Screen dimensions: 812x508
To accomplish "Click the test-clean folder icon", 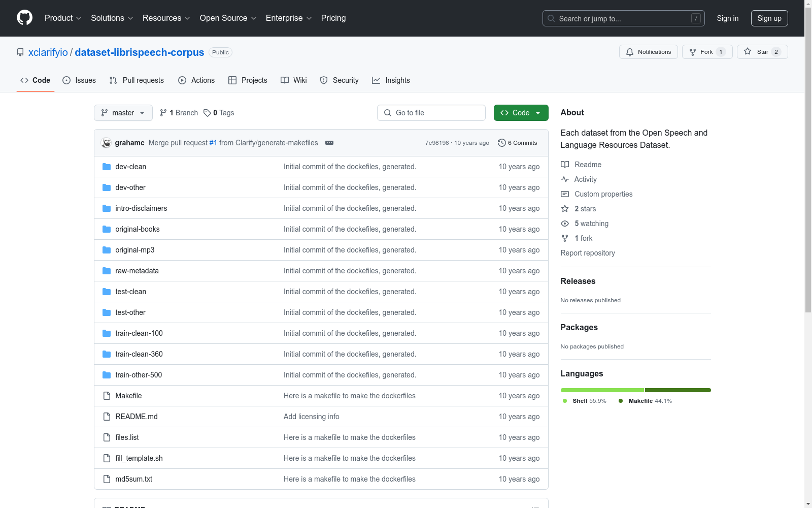I will click(107, 292).
